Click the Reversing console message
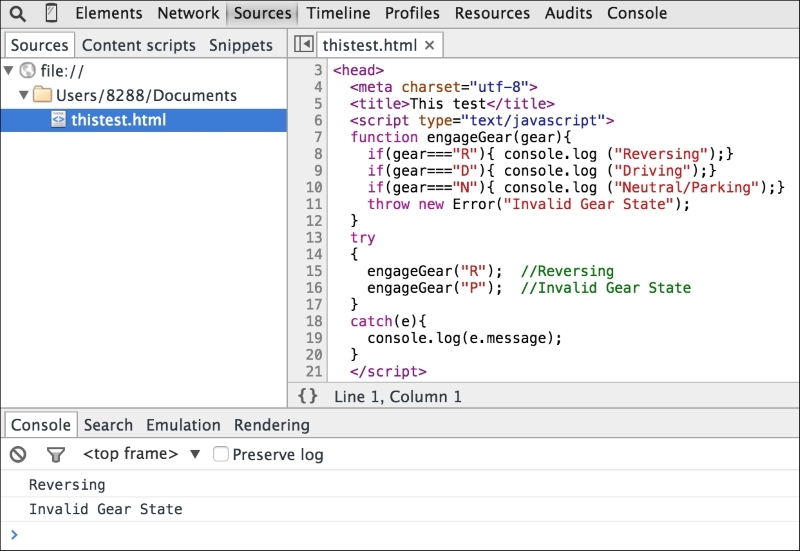The width and height of the screenshot is (800, 551). click(67, 485)
